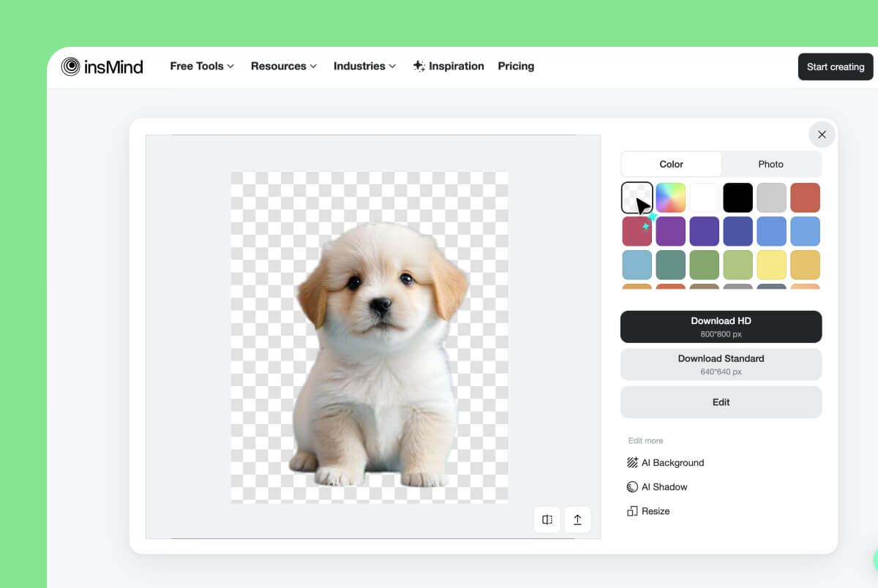This screenshot has height=588, width=878.
Task: Open the AI Shadow tool
Action: coord(657,486)
